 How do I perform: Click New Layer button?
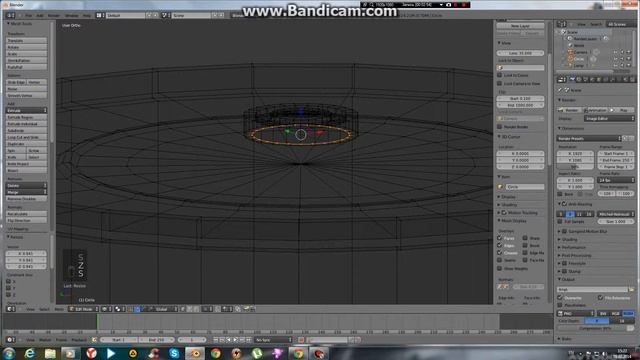pyautogui.click(x=520, y=26)
